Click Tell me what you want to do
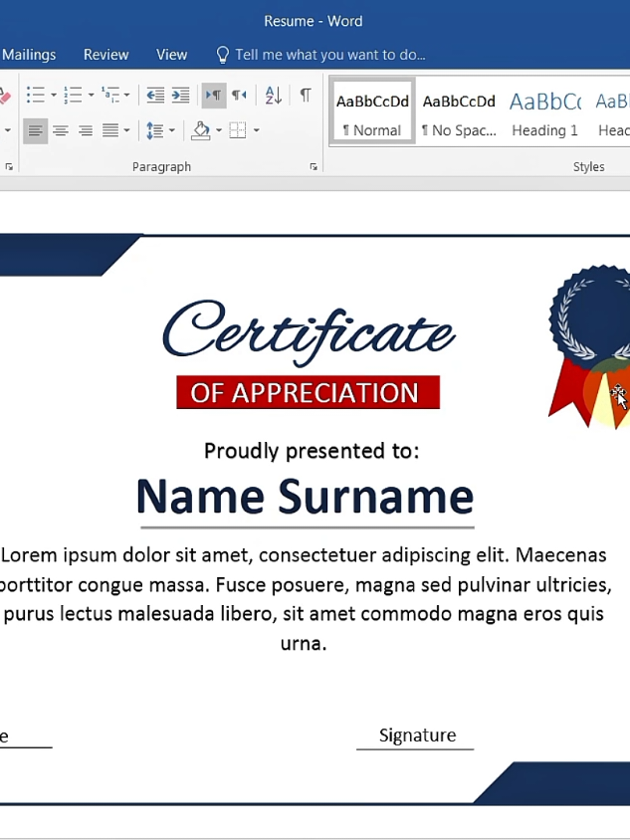This screenshot has height=840, width=630. tap(330, 55)
